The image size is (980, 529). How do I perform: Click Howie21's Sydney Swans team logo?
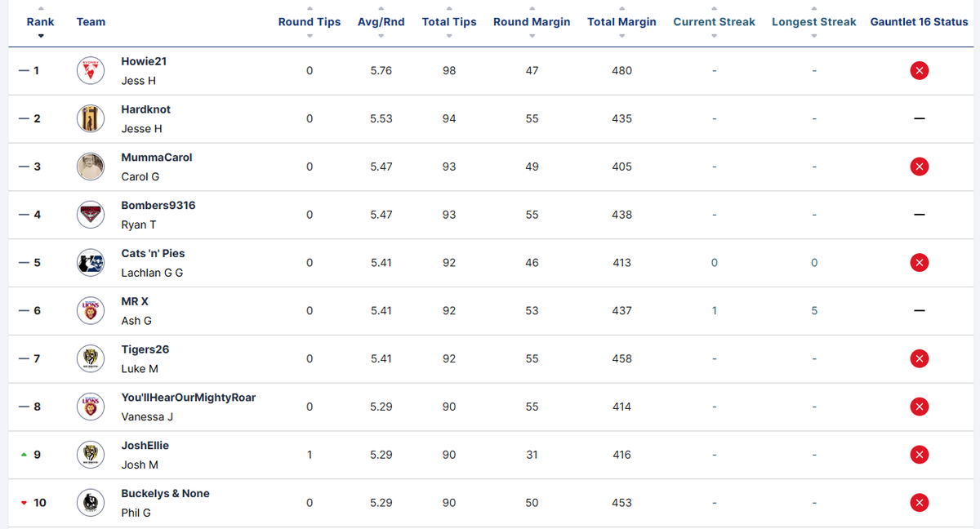click(x=91, y=71)
